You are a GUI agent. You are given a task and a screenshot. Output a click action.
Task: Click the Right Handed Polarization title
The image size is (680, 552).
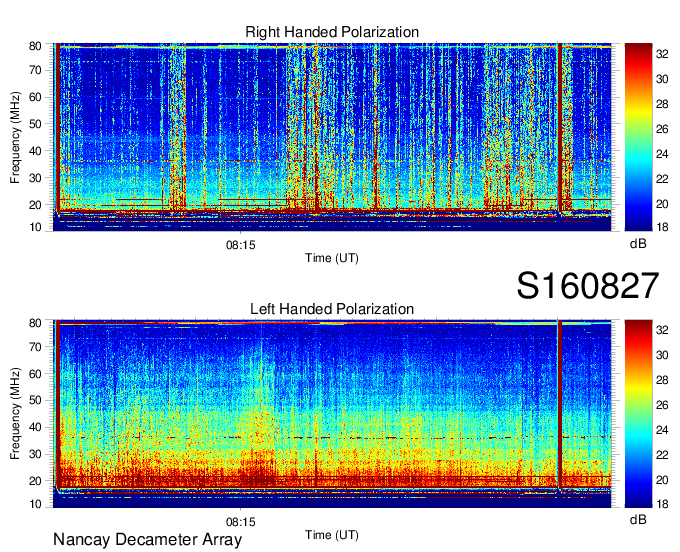[332, 32]
